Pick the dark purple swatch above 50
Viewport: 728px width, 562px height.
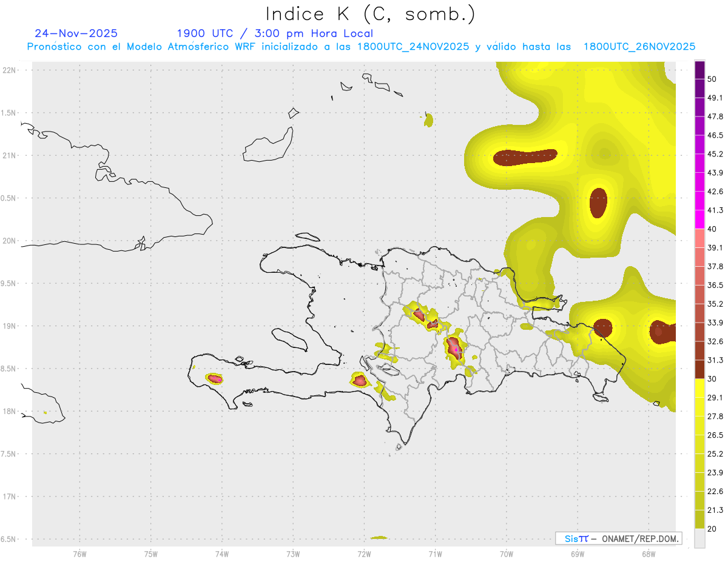point(699,70)
